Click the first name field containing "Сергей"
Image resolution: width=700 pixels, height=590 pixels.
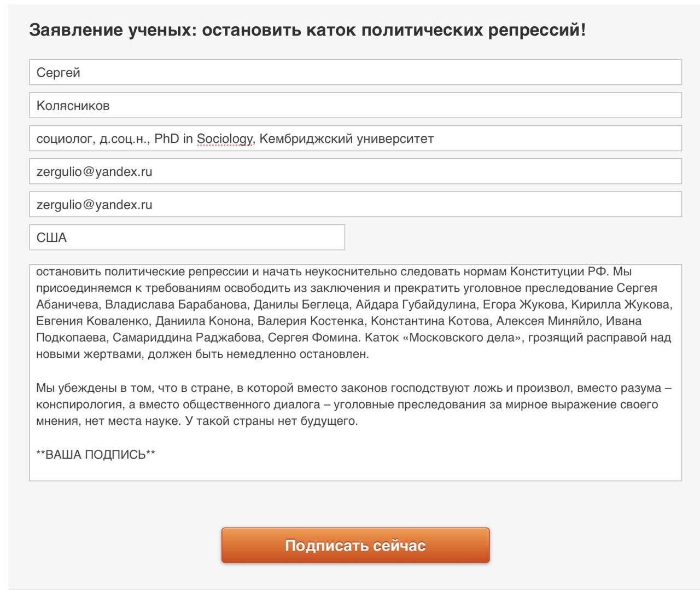(x=355, y=72)
